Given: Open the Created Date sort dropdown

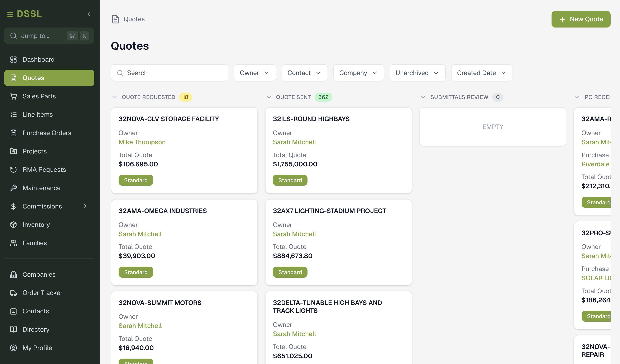Looking at the screenshot, I should coord(481,73).
